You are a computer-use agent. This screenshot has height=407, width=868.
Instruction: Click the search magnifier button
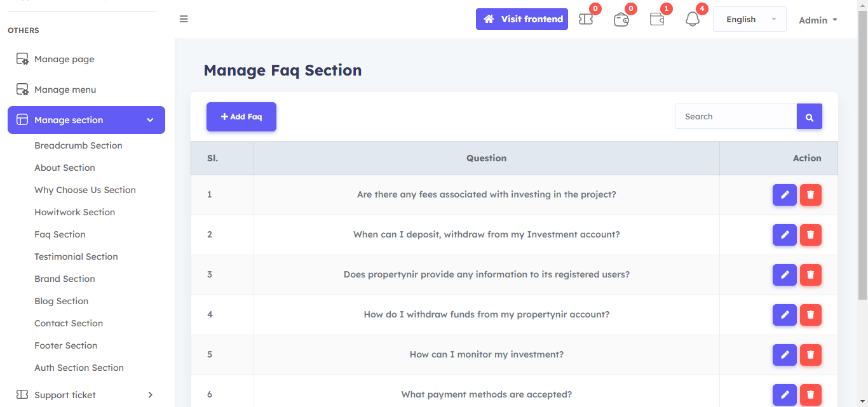[809, 117]
